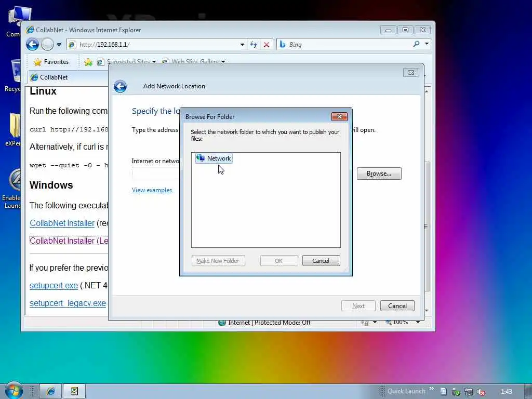Viewport: 532px width, 399px height.
Task: Cancel the Browse For Folder dialog
Action: pos(321,261)
